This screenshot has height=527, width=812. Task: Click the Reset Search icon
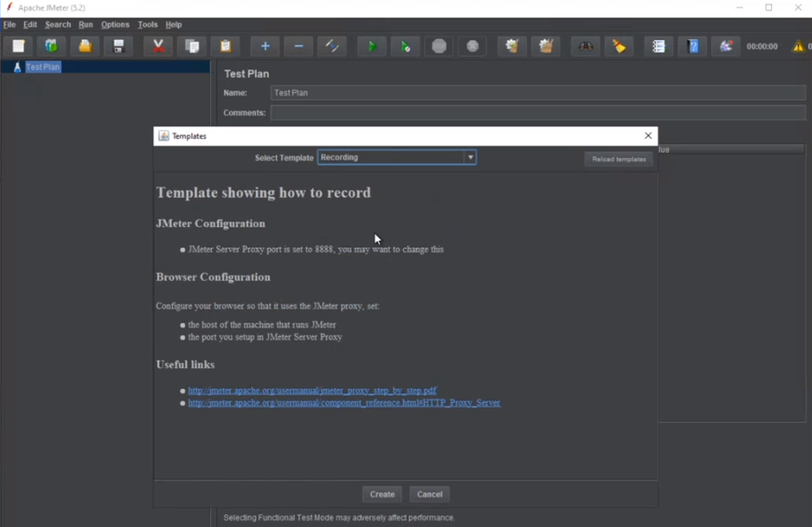click(x=619, y=46)
